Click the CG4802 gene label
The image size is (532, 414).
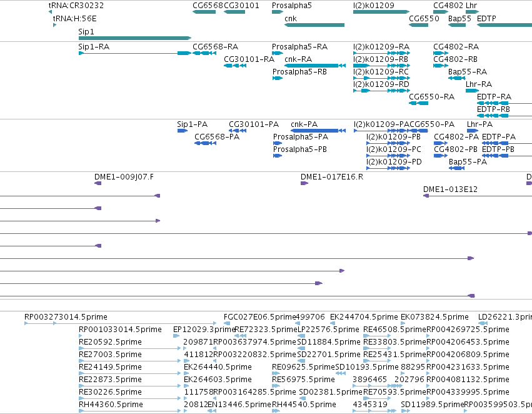click(x=448, y=6)
